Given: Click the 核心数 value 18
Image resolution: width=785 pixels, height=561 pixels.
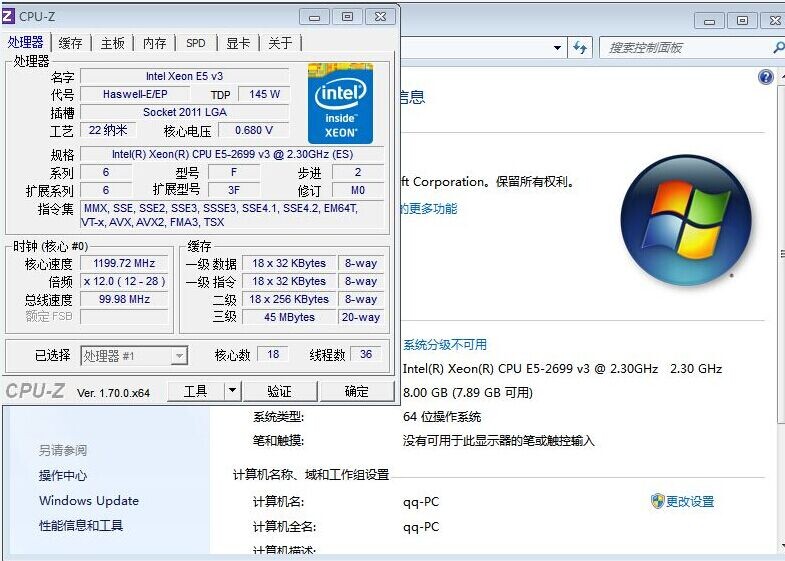Looking at the screenshot, I should [273, 354].
